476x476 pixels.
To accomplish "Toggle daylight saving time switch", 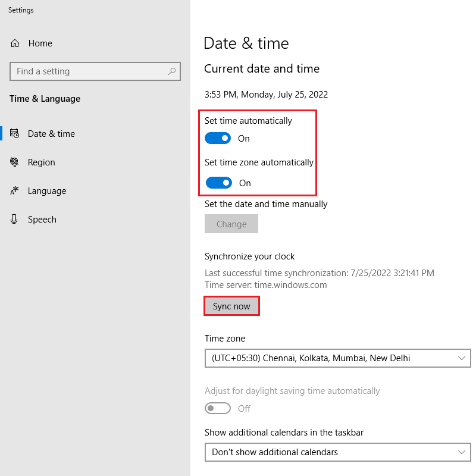I will tap(218, 408).
